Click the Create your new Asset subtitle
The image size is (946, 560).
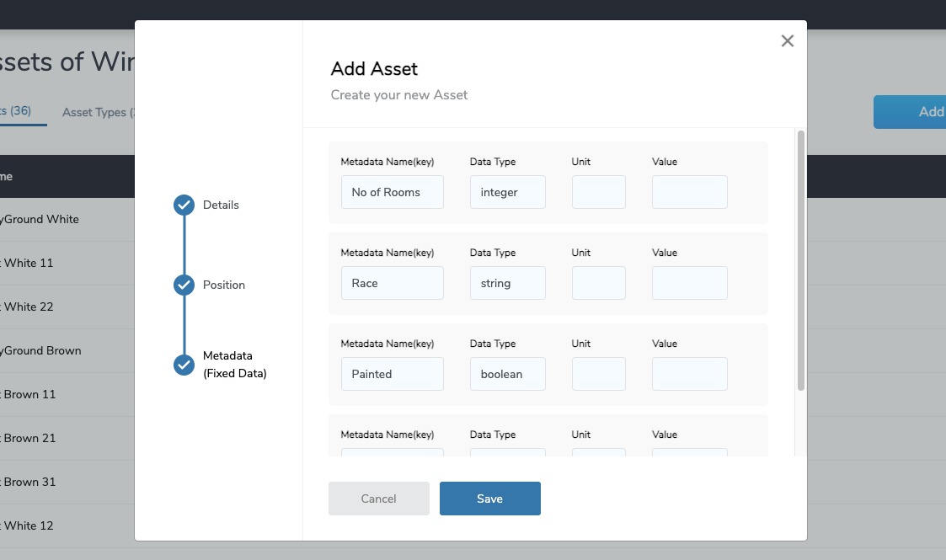[x=398, y=95]
